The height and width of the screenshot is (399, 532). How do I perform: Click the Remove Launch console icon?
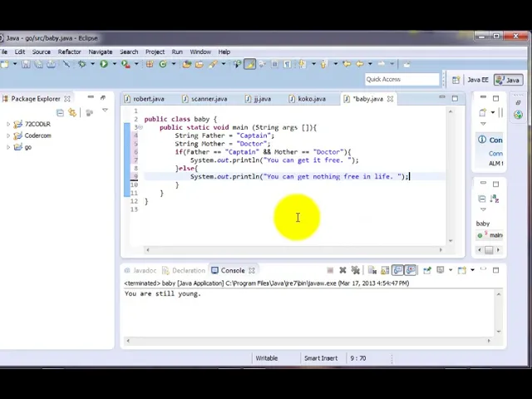(342, 270)
